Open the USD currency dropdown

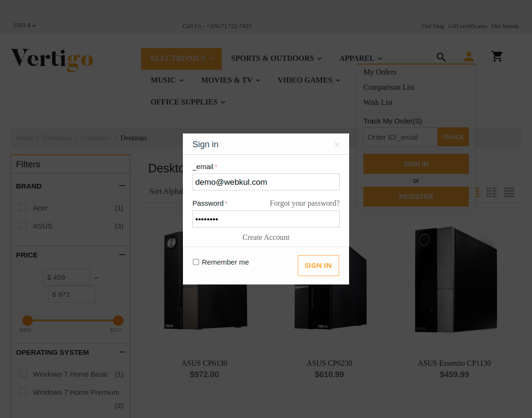point(24,25)
